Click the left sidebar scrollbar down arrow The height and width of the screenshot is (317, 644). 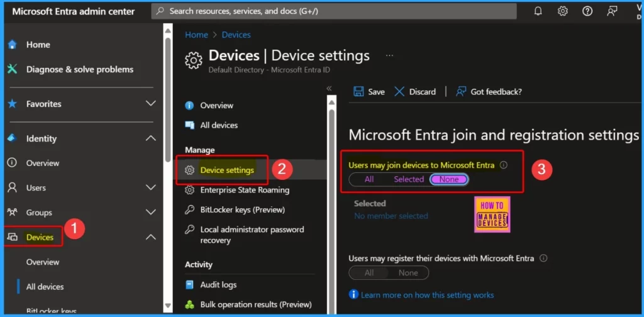pos(167,306)
